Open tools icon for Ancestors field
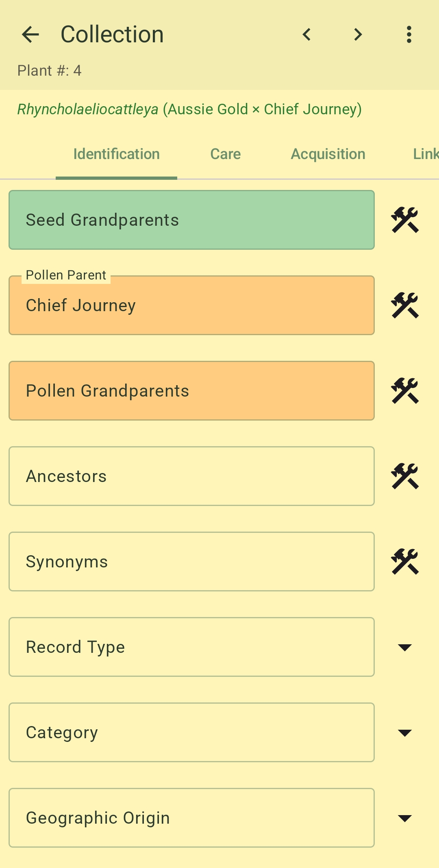Screen dimensions: 439x868 (x=405, y=476)
